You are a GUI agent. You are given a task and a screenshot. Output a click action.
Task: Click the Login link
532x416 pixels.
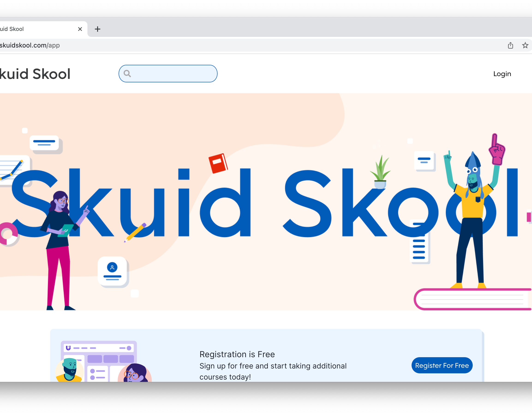pos(502,74)
